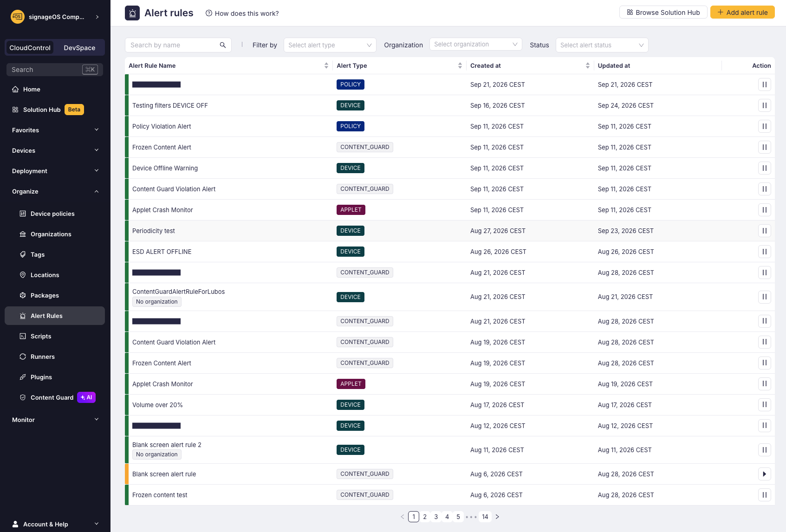The width and height of the screenshot is (786, 532).
Task: Pause the Testing filters DEVICE OFF rule
Action: (765, 105)
